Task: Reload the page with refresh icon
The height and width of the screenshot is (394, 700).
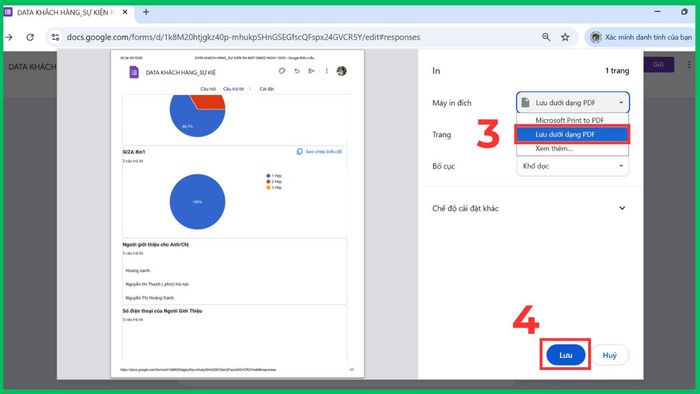Action: coord(30,37)
